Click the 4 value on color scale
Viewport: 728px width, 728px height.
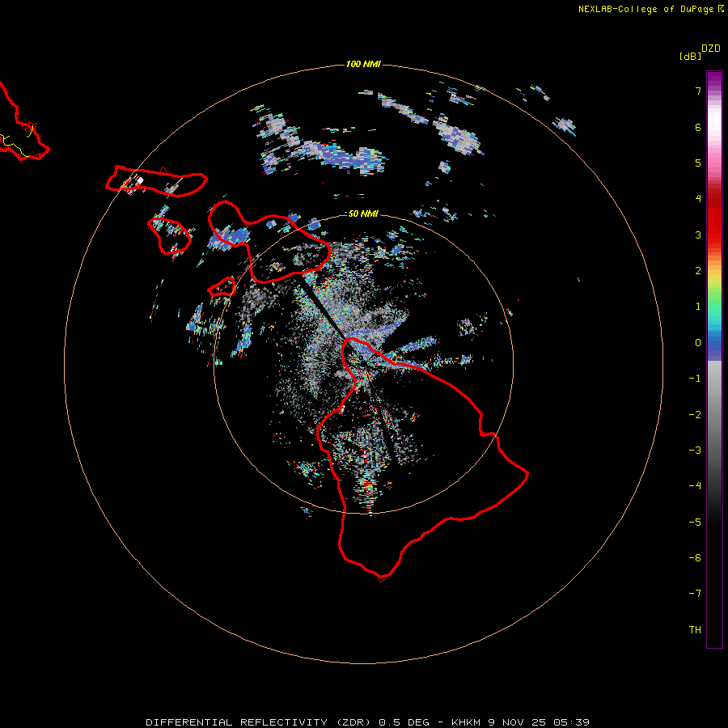698,199
